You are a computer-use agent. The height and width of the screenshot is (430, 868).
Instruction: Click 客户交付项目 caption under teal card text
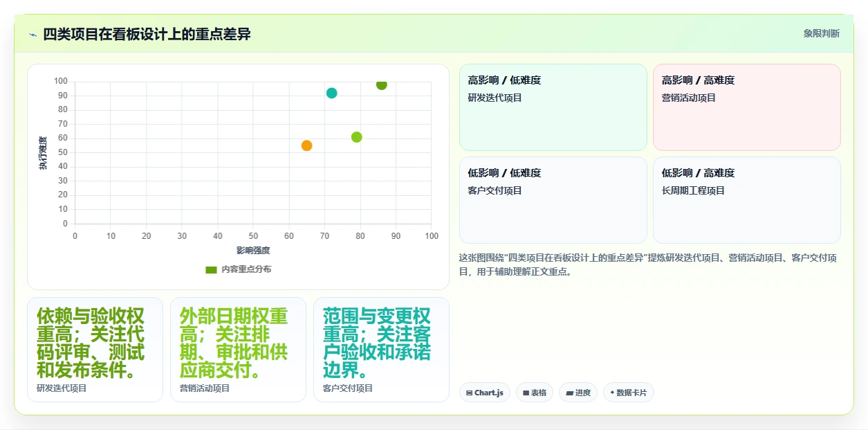[348, 388]
